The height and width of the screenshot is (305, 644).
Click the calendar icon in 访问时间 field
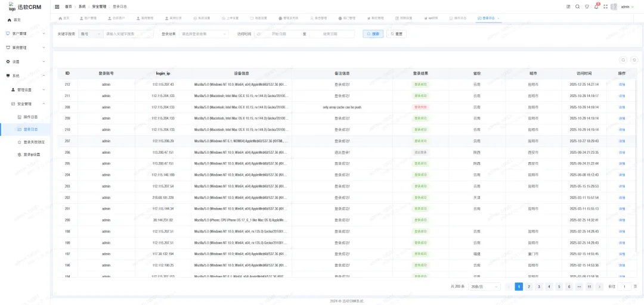259,34
